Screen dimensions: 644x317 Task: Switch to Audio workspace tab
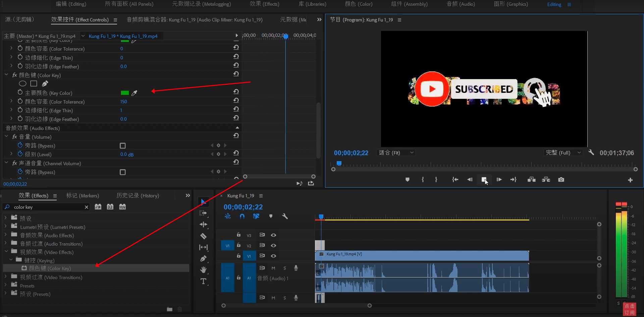[461, 4]
